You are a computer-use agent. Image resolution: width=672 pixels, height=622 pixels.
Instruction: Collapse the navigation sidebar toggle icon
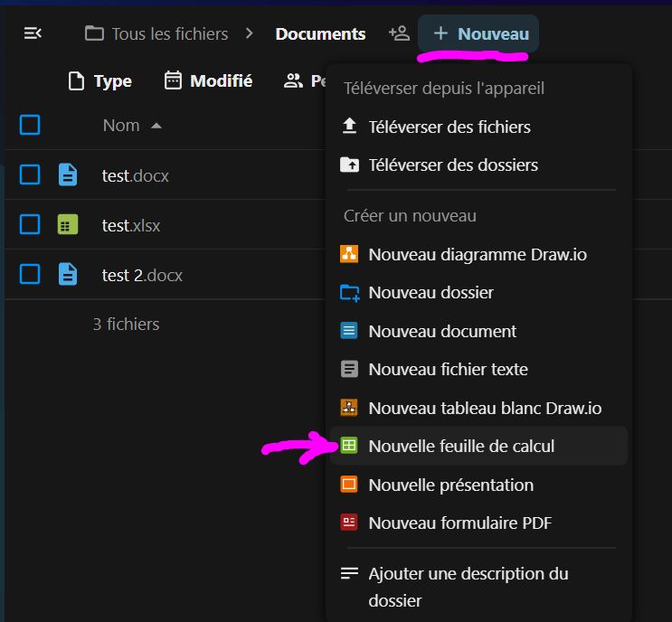tap(33, 33)
